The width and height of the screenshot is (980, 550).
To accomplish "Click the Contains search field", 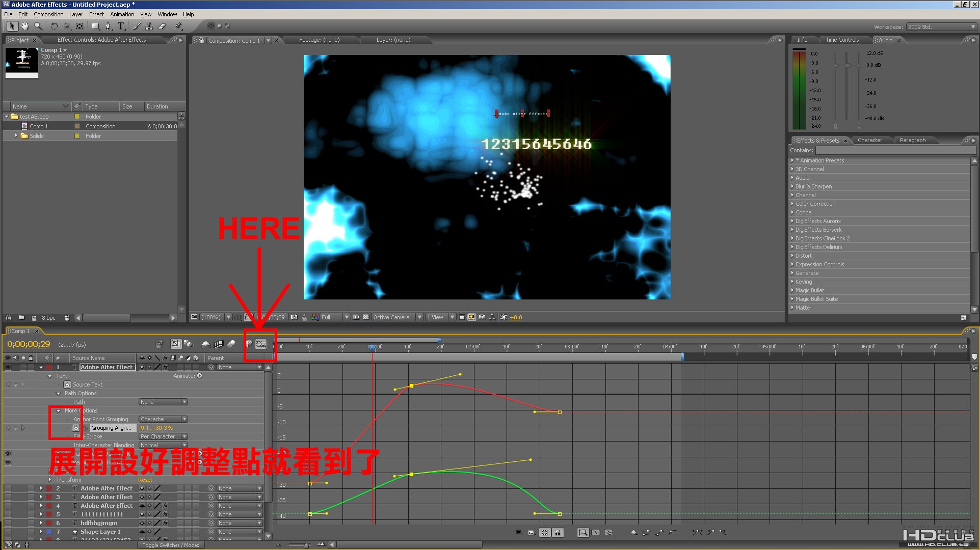I will point(895,150).
